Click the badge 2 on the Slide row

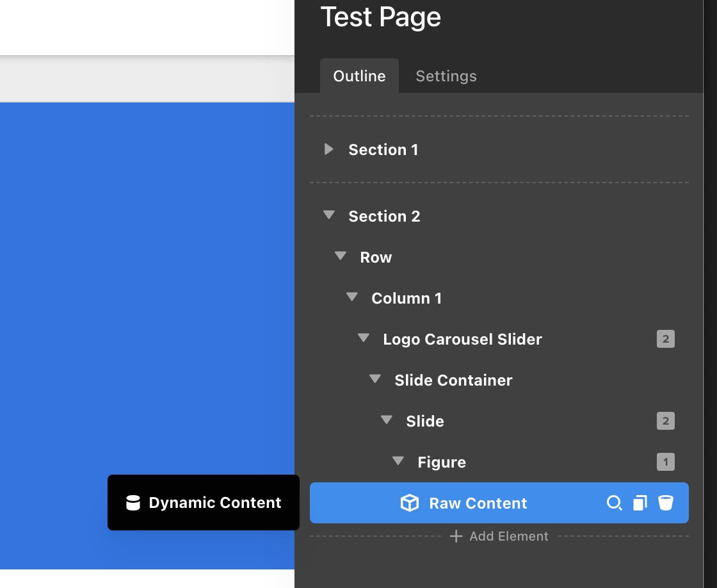665,421
